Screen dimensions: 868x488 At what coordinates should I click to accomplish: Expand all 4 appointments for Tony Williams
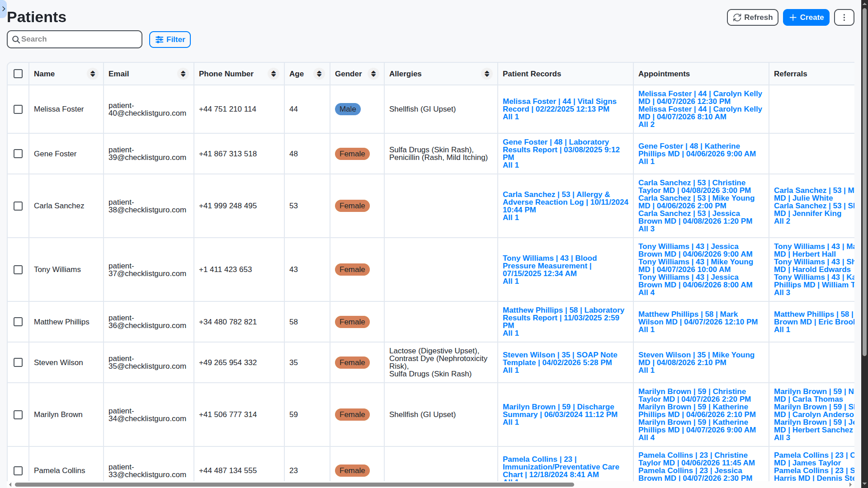click(x=646, y=293)
